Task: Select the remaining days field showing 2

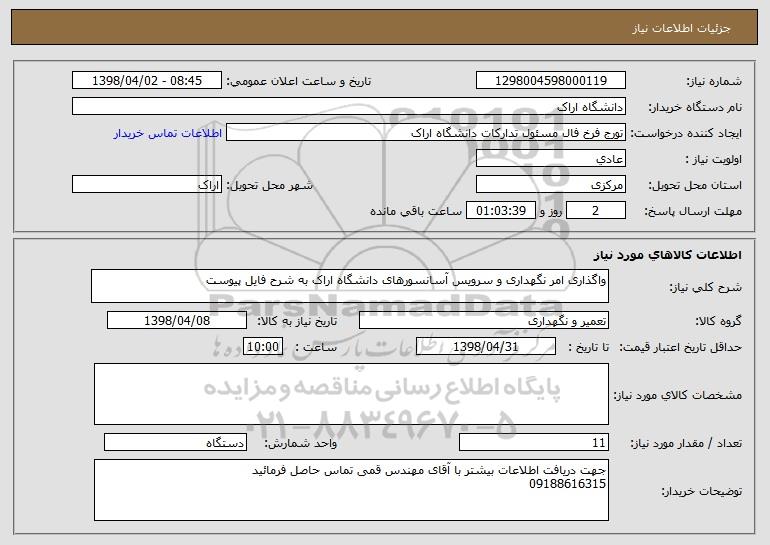Action: 596,211
